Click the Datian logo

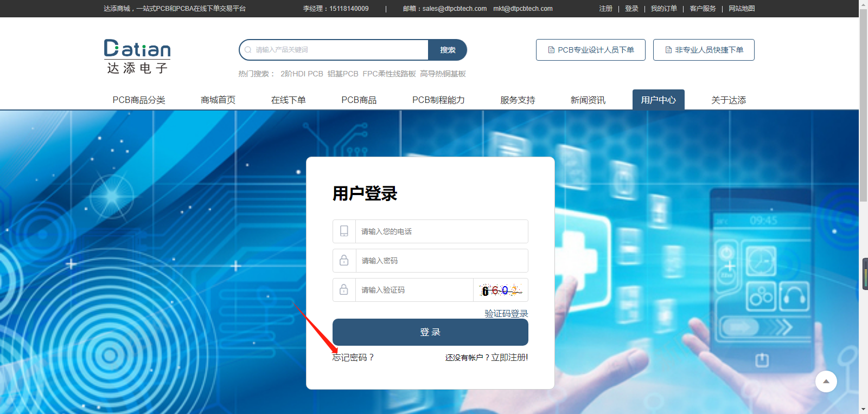[x=137, y=56]
